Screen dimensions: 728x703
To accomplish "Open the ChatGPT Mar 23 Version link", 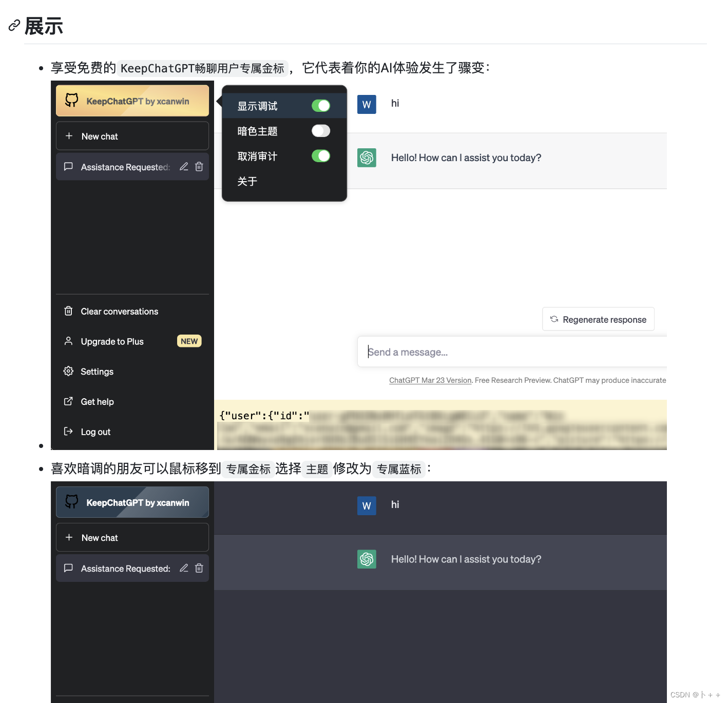I will [430, 380].
